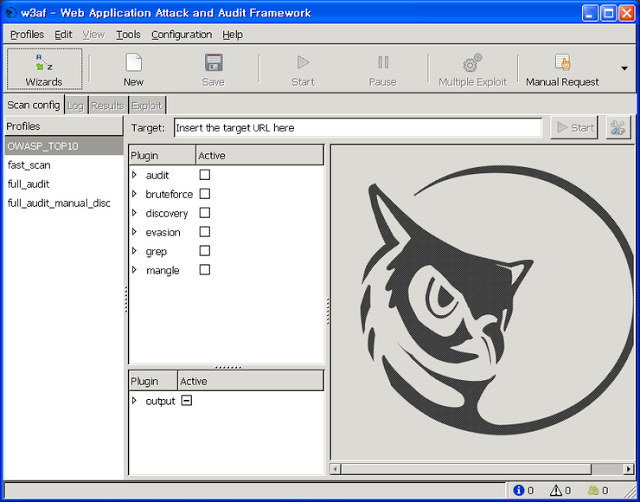Open the Manual Request tool icon

point(562,62)
